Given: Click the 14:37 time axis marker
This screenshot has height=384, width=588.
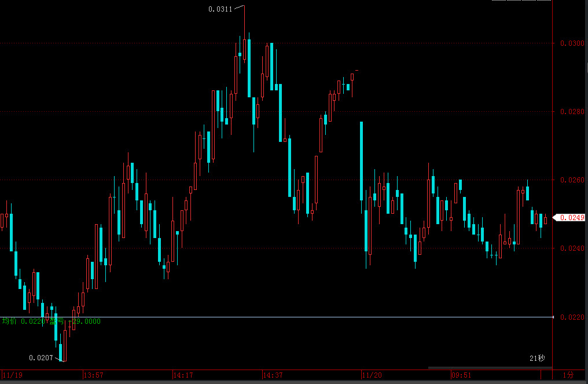Looking at the screenshot, I should coord(273,375).
